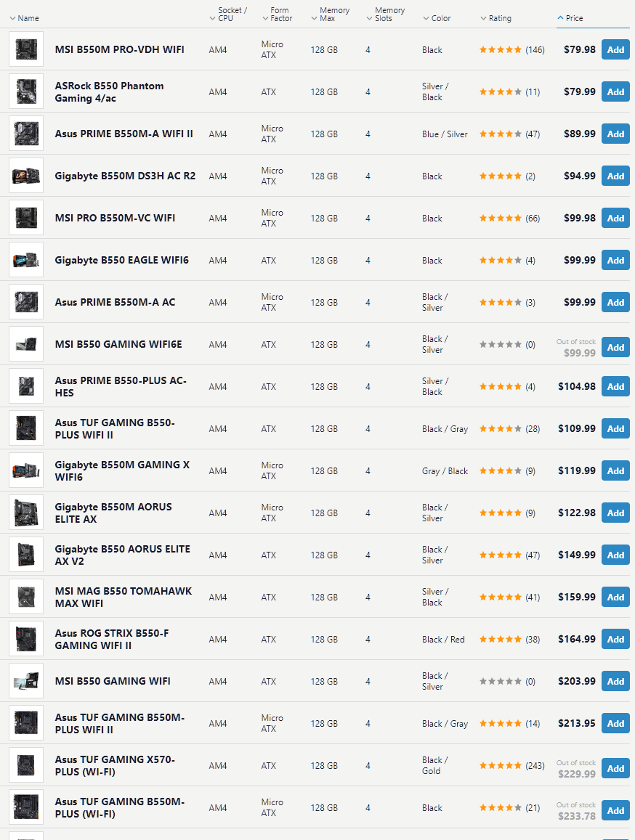Add the Asus PRIME B550M-A WIFI II
This screenshot has width=635, height=840.
[615, 134]
